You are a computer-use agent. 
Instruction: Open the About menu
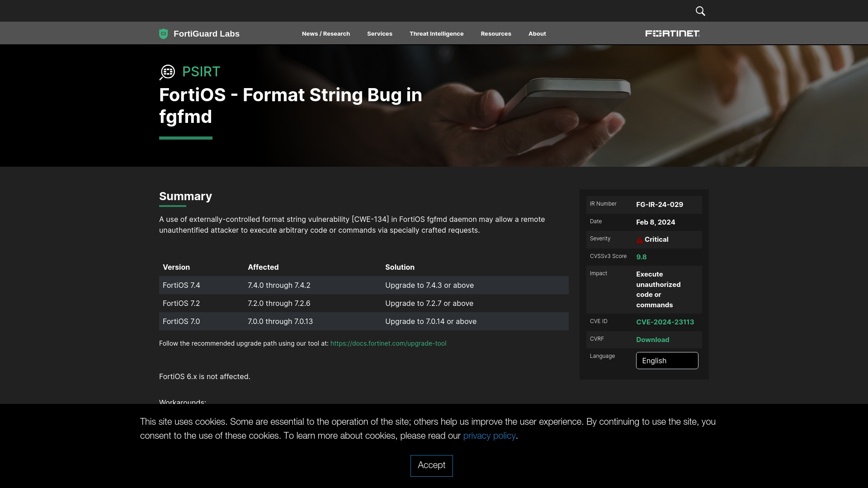537,34
